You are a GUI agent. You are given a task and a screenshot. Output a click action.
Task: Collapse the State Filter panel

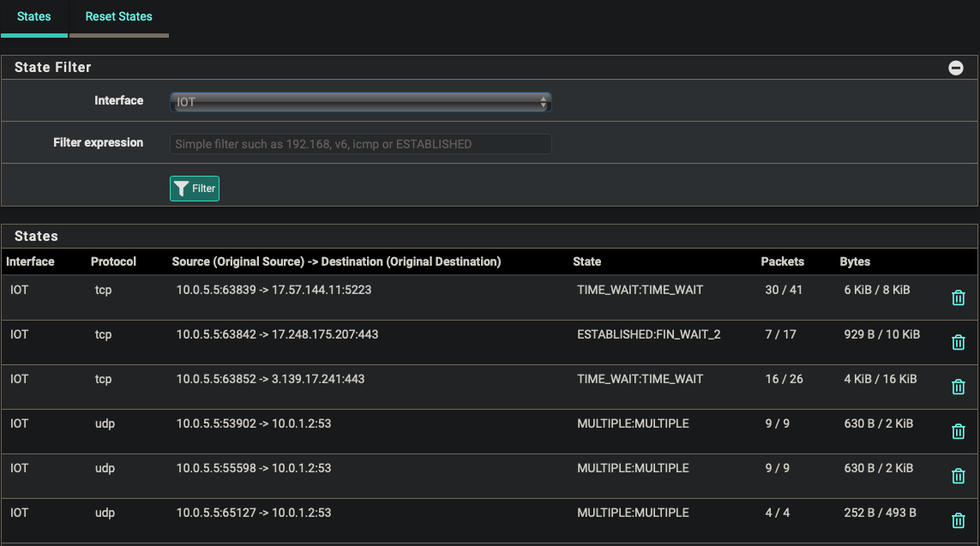[955, 68]
